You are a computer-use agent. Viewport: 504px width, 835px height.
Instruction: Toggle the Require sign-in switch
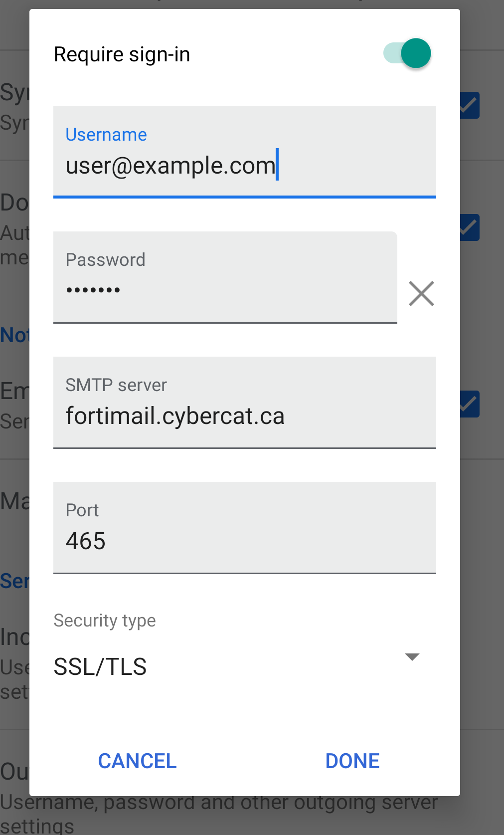tap(407, 53)
